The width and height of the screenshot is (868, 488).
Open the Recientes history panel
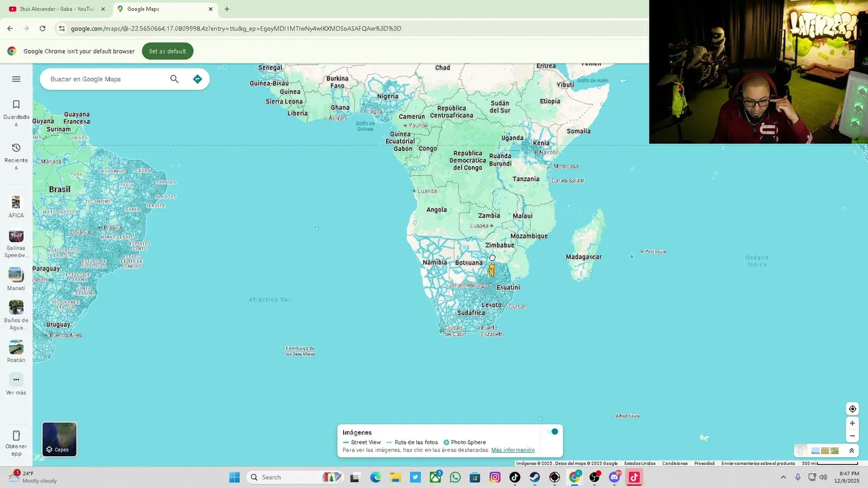tap(16, 156)
